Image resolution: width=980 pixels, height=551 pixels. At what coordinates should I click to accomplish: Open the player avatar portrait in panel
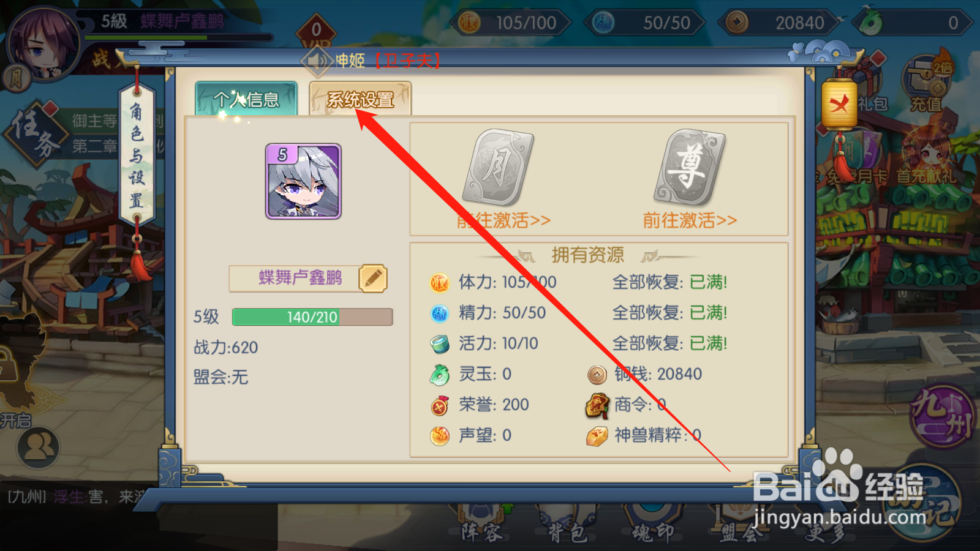(x=303, y=181)
